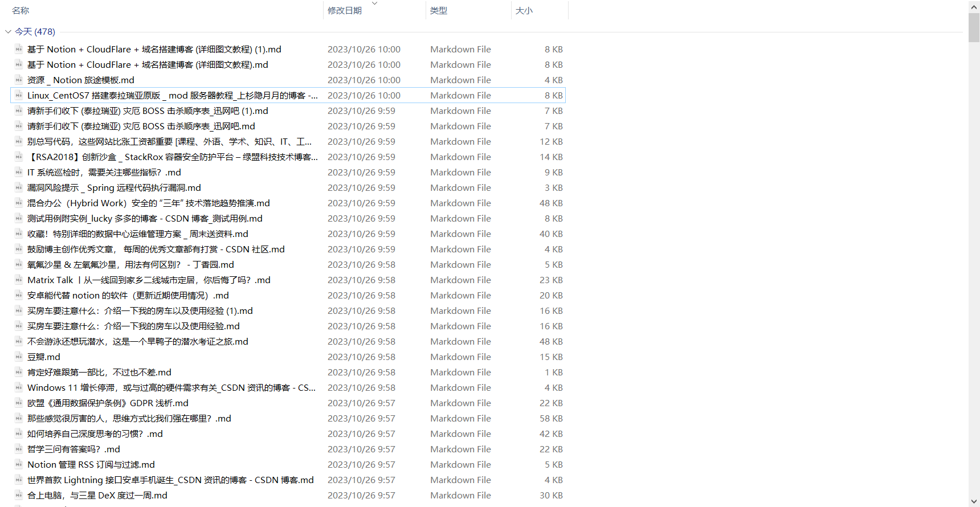Screen dimensions: 980x507
Task: Click the icon beside 资源 _ Notion 旅途模板.md
Action: tap(19, 80)
